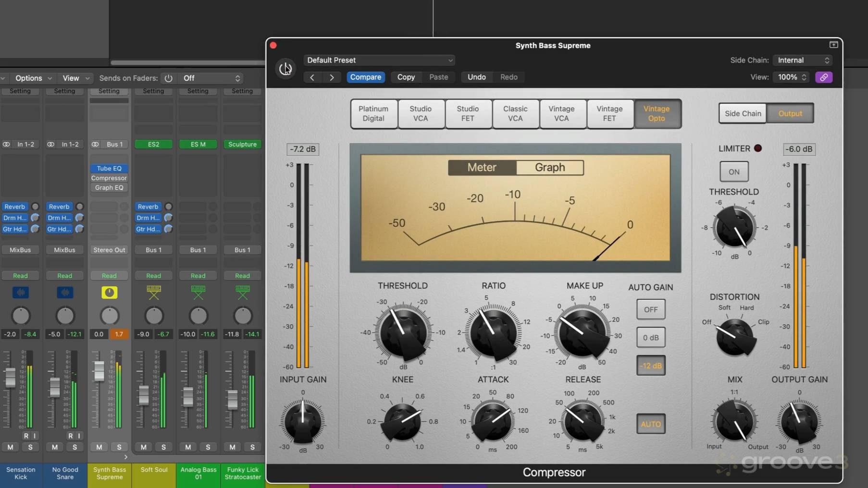Click the Soft Soul volume fader
Screen dimensions: 868x488
coord(143,394)
